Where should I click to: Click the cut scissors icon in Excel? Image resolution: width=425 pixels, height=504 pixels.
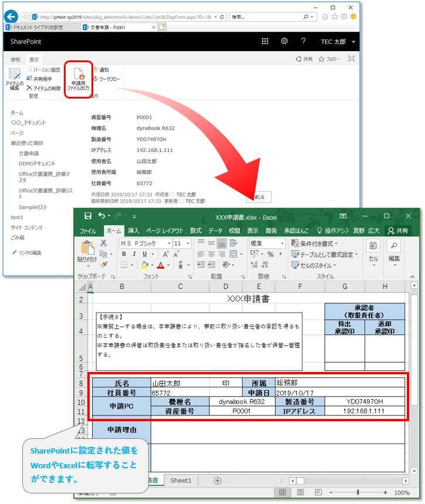point(104,243)
